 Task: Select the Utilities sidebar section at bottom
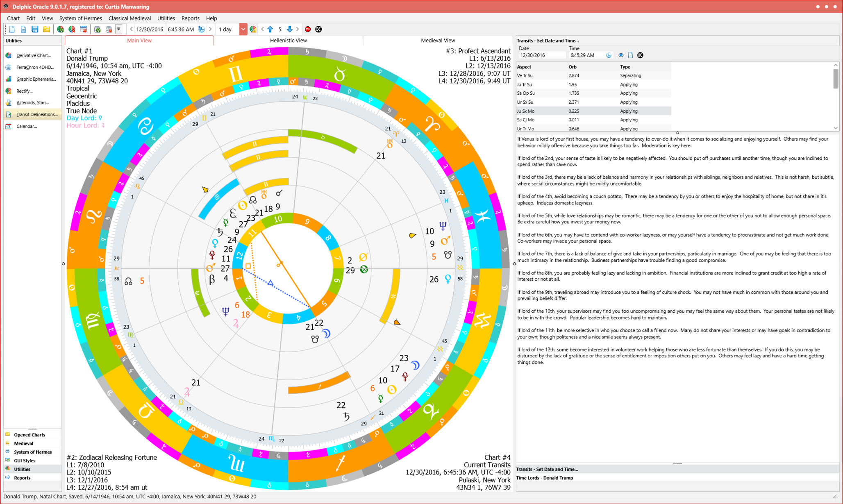click(x=33, y=469)
